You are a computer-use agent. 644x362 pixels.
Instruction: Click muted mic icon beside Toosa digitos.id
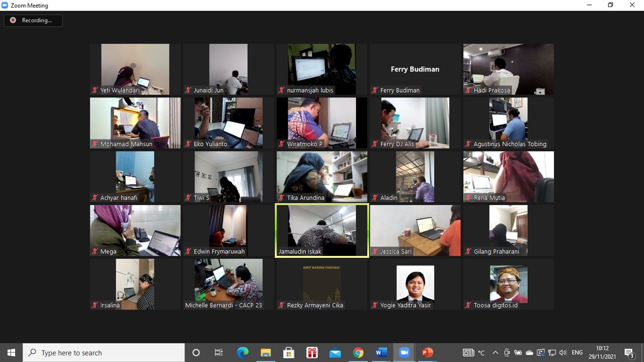[468, 306]
